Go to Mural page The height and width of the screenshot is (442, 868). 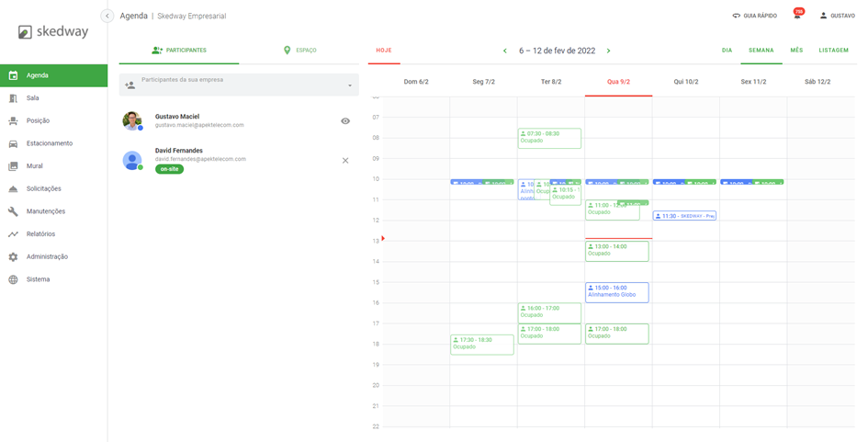35,166
